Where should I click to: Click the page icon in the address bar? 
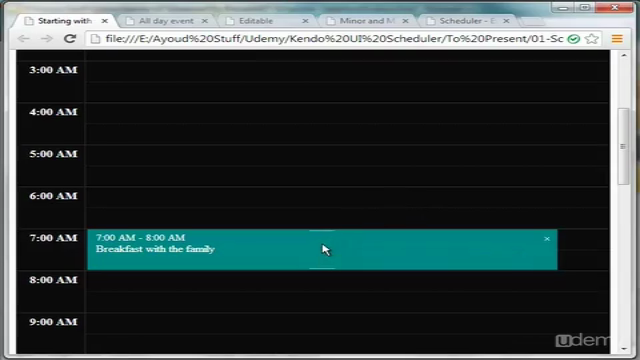point(95,39)
